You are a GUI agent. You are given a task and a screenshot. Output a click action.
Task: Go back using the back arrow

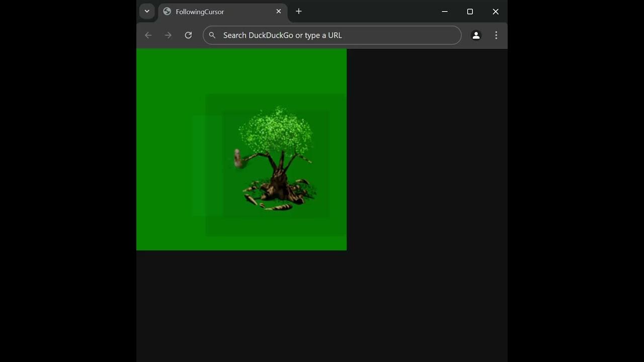point(148,35)
